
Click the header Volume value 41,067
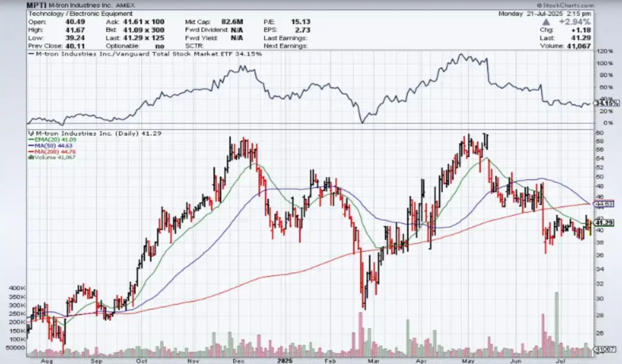579,46
